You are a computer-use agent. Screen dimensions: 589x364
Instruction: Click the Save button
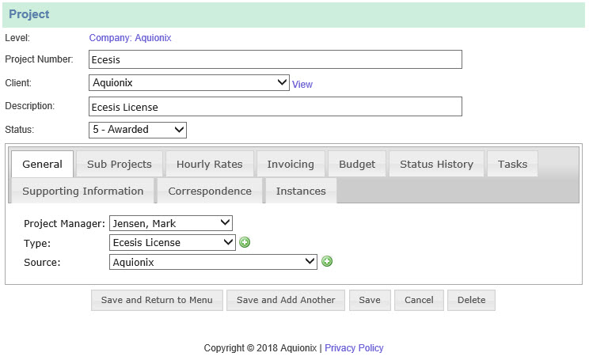370,300
